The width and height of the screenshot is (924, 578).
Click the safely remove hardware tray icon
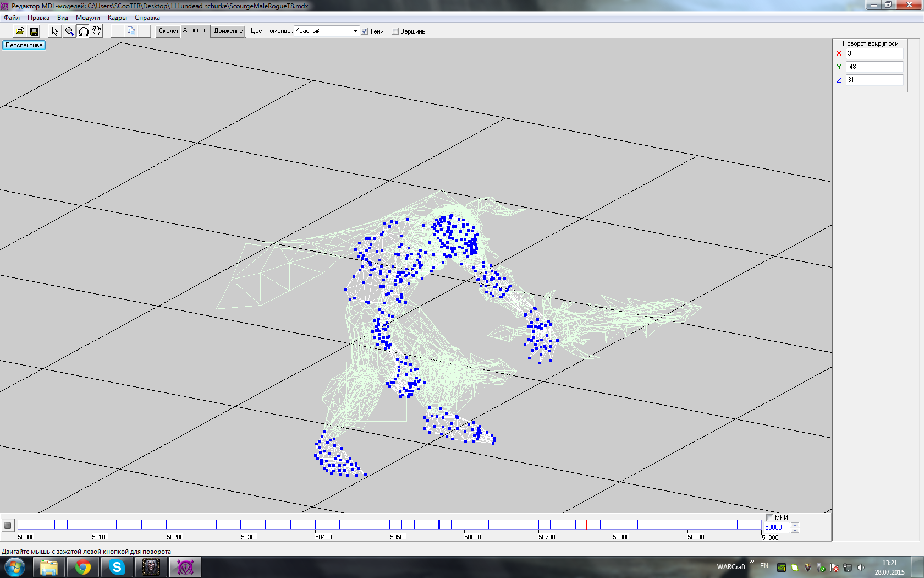click(821, 568)
